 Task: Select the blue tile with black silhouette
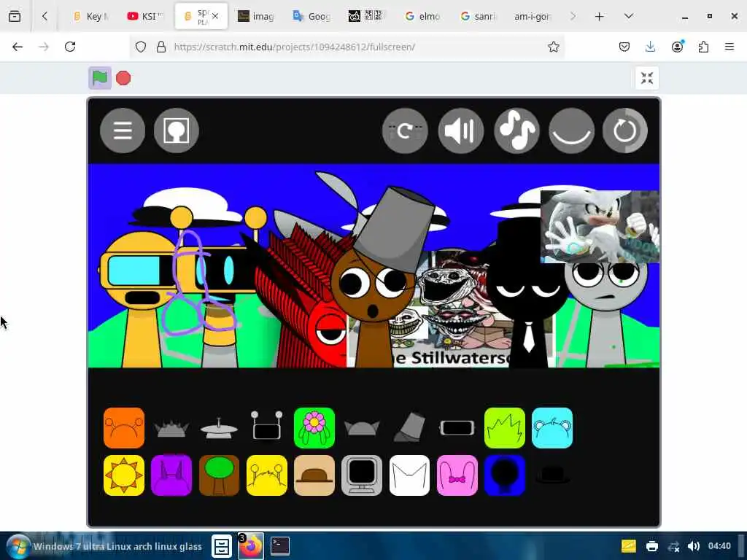pyautogui.click(x=505, y=475)
